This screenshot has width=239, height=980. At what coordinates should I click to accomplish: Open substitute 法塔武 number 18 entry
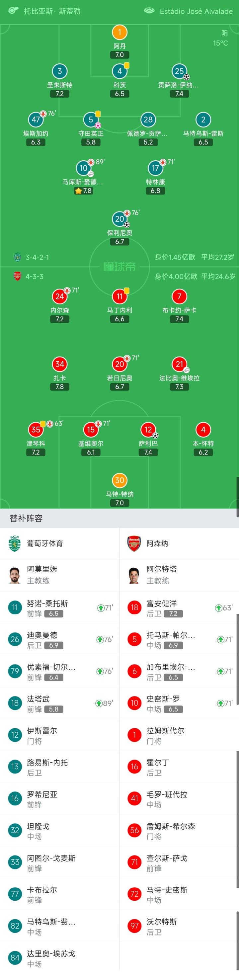point(60,703)
